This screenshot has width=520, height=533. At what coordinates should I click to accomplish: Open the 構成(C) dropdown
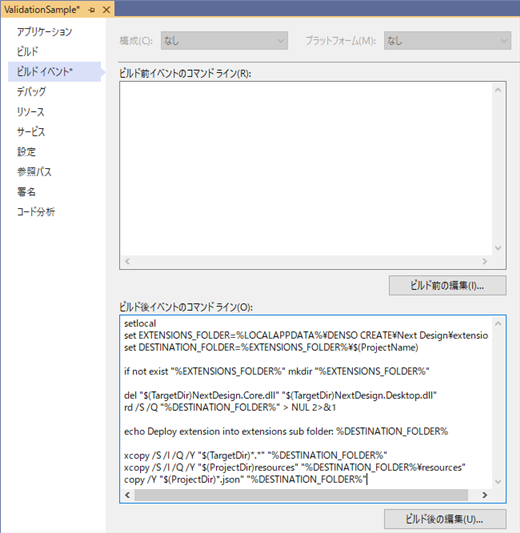(224, 41)
